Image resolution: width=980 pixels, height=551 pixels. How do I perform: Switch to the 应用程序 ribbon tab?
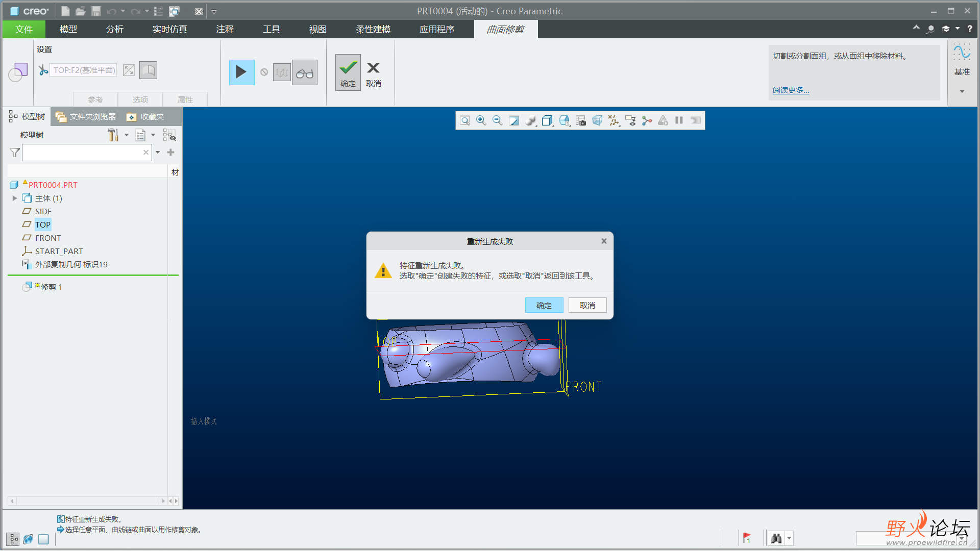click(x=437, y=29)
